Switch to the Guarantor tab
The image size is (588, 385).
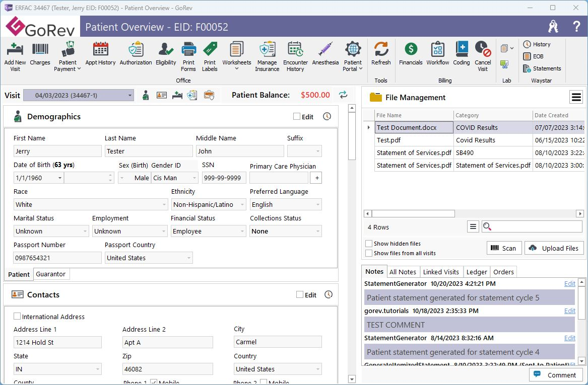[50, 274]
